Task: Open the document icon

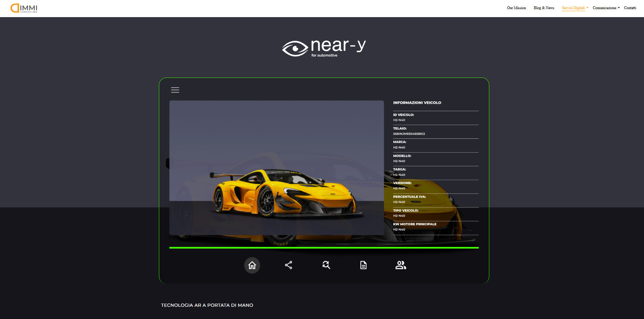Action: (364, 265)
